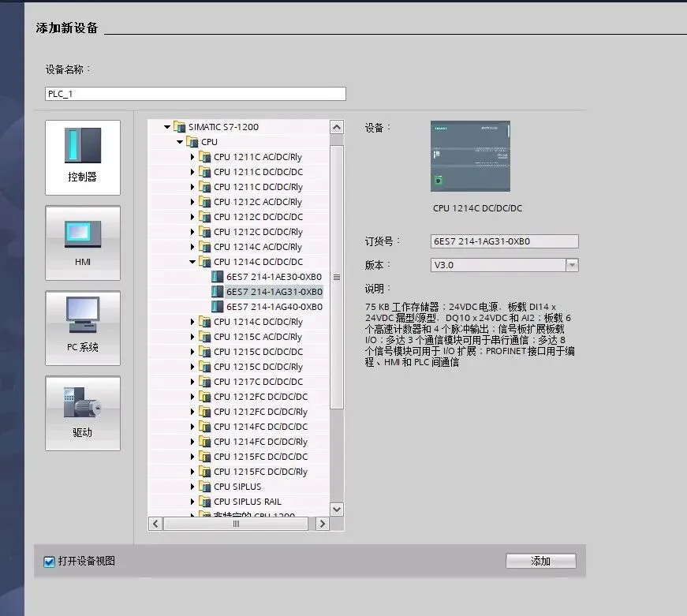This screenshot has width=687, height=616.
Task: Click folder icon of CPU 1211C AC/DC/Rly
Action: pos(204,157)
